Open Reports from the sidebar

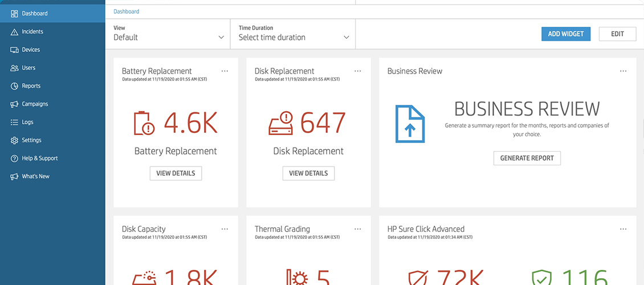52,86
